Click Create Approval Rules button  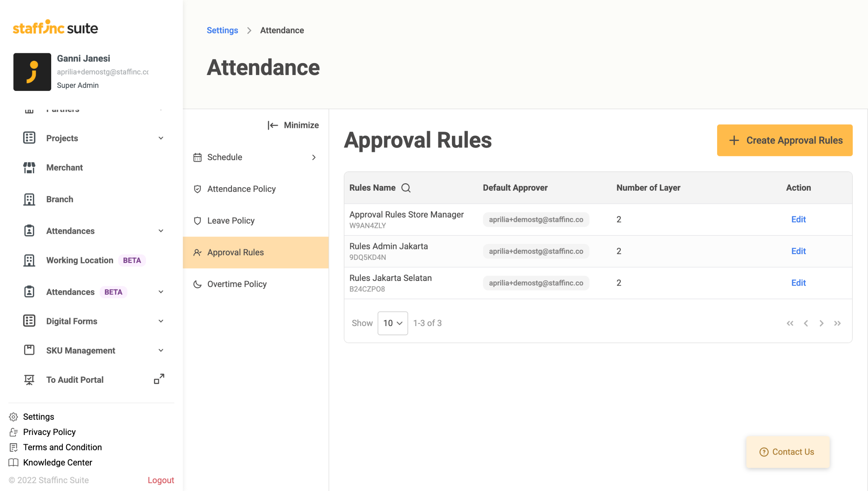pos(784,140)
